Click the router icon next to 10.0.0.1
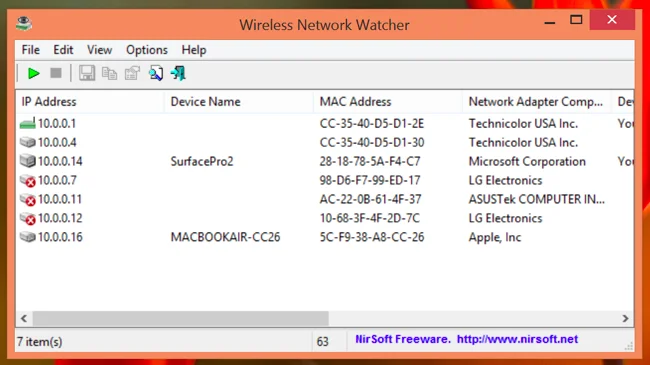 click(x=27, y=123)
